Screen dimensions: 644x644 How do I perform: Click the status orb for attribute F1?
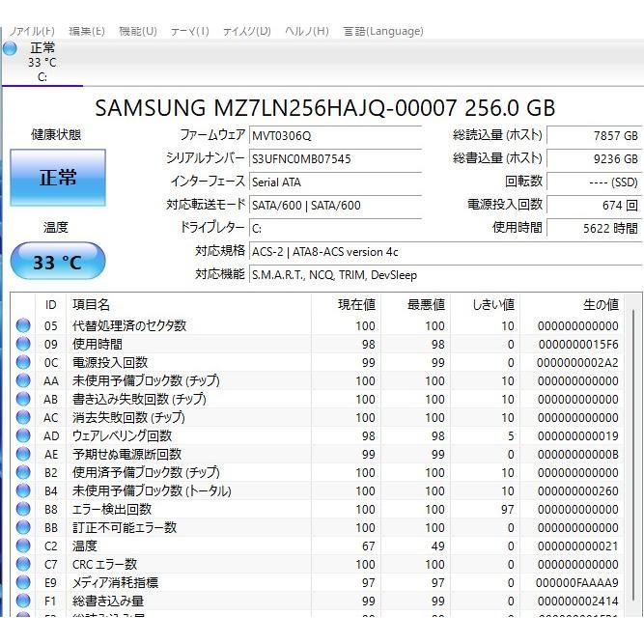23,601
